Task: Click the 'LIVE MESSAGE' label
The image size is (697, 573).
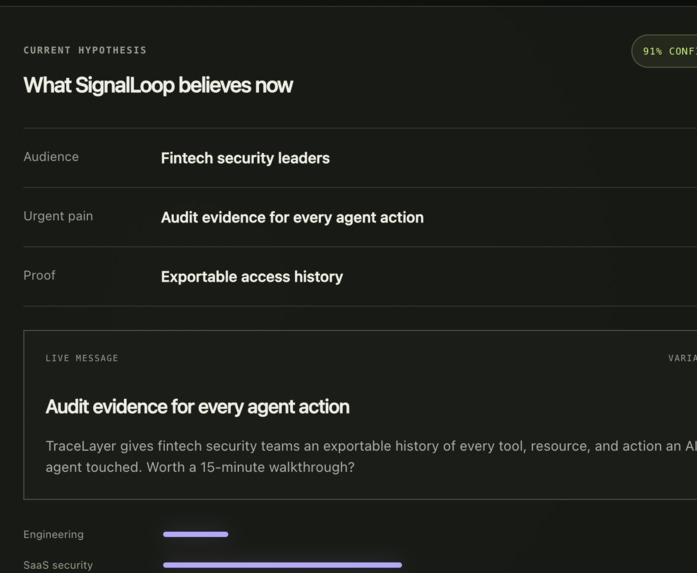Action: pyautogui.click(x=82, y=358)
